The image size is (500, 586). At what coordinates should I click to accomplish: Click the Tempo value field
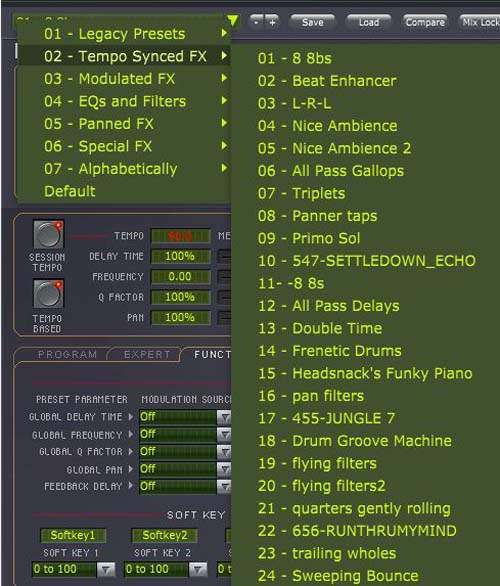[180, 236]
